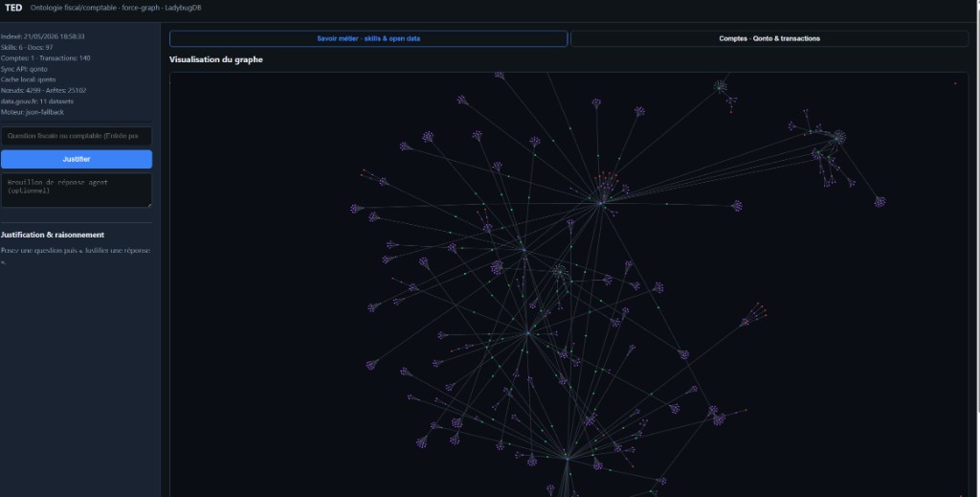The image size is (980, 497).
Task: Click the "Cache local: qonto" line
Action: [28, 79]
